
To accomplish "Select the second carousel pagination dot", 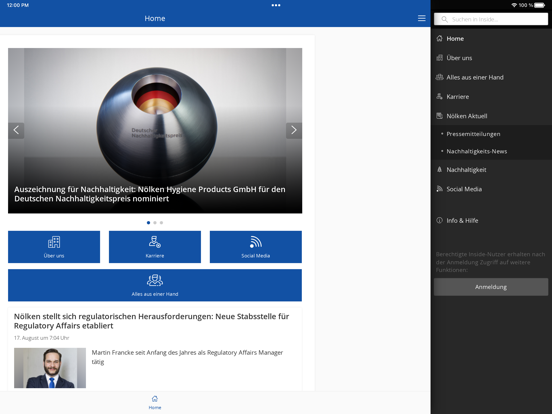I will pyautogui.click(x=155, y=222).
